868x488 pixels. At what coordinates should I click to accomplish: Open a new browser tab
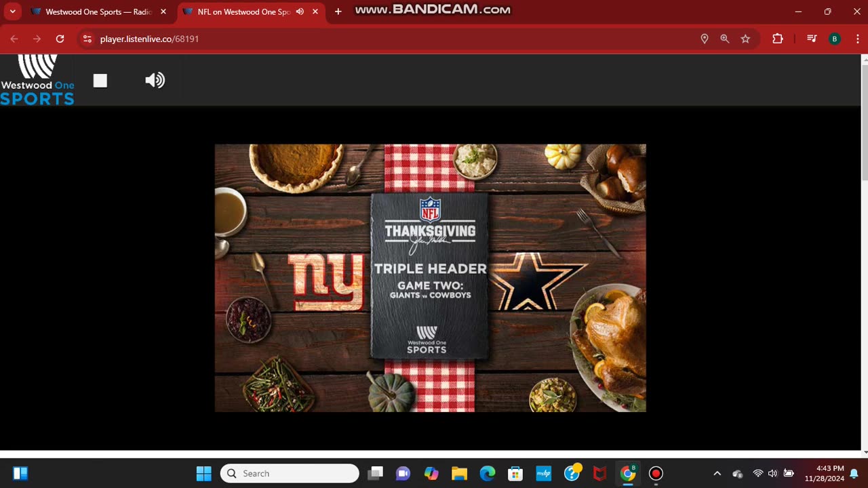coord(338,12)
